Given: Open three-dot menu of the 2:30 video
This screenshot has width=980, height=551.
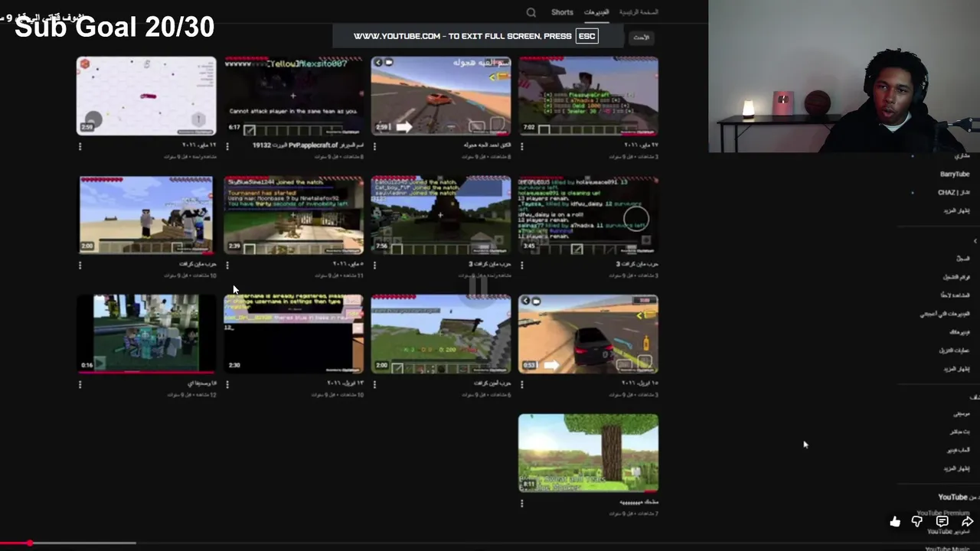Looking at the screenshot, I should coord(227,384).
